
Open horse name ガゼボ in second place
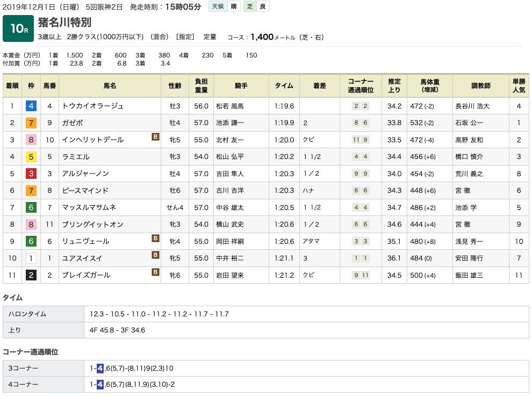coord(74,123)
